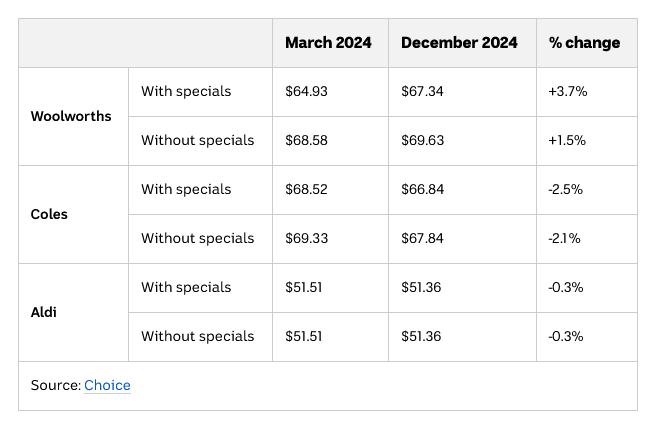Click the March 2024 column header
This screenshot has width=656, height=429.
click(328, 43)
